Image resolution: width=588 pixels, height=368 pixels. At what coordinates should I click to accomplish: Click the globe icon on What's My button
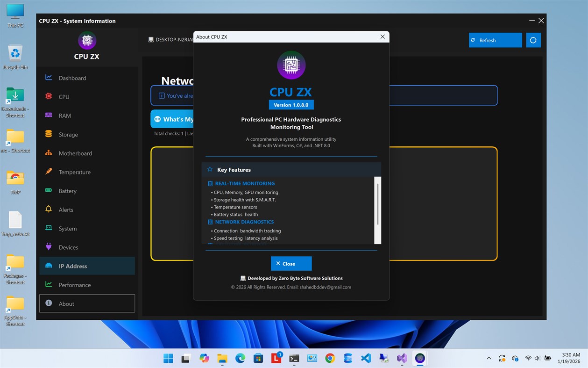click(x=157, y=119)
